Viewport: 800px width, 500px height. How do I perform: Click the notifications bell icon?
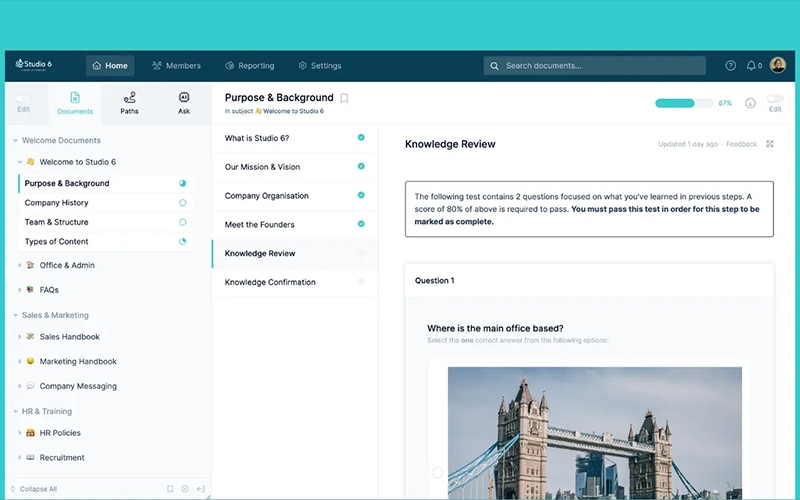[x=751, y=66]
